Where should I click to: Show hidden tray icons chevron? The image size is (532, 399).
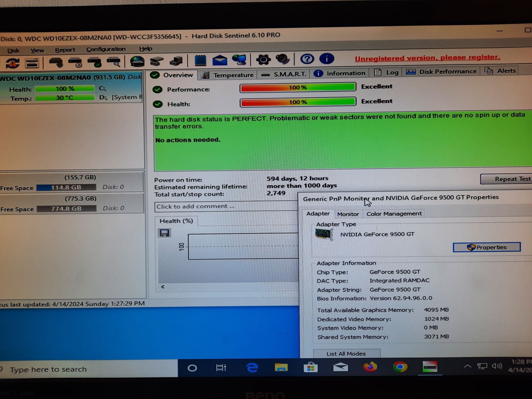pyautogui.click(x=467, y=366)
